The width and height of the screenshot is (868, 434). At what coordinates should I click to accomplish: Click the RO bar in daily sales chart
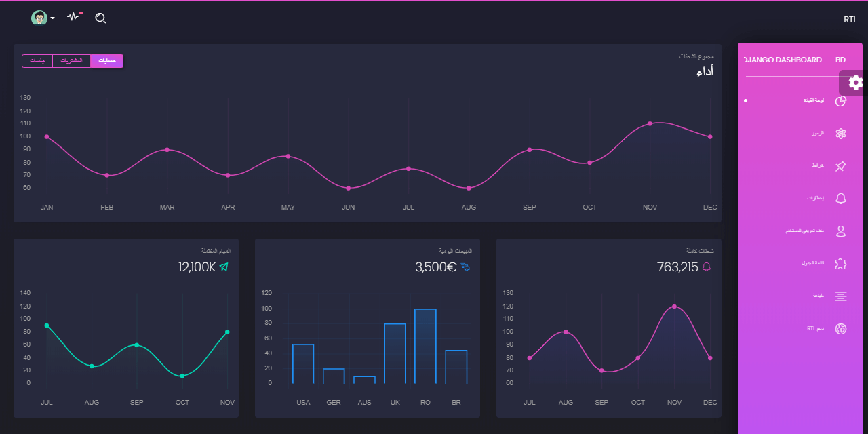pos(425,346)
